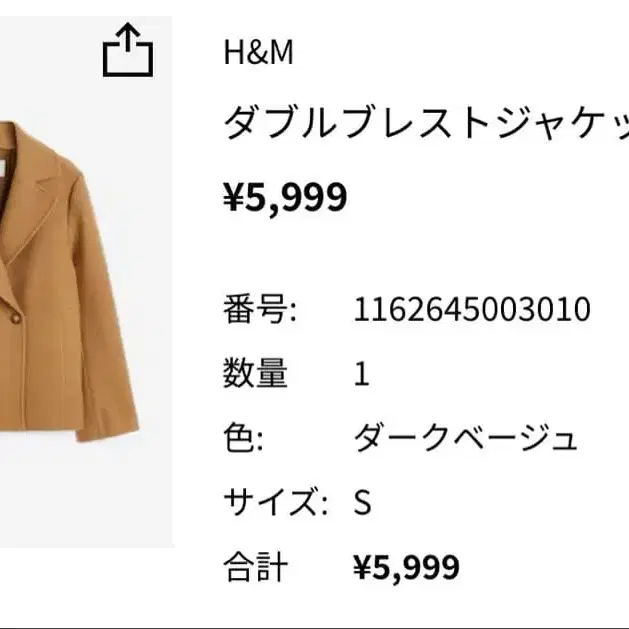Click the H&M brand name
This screenshot has width=629, height=629.
258,53
